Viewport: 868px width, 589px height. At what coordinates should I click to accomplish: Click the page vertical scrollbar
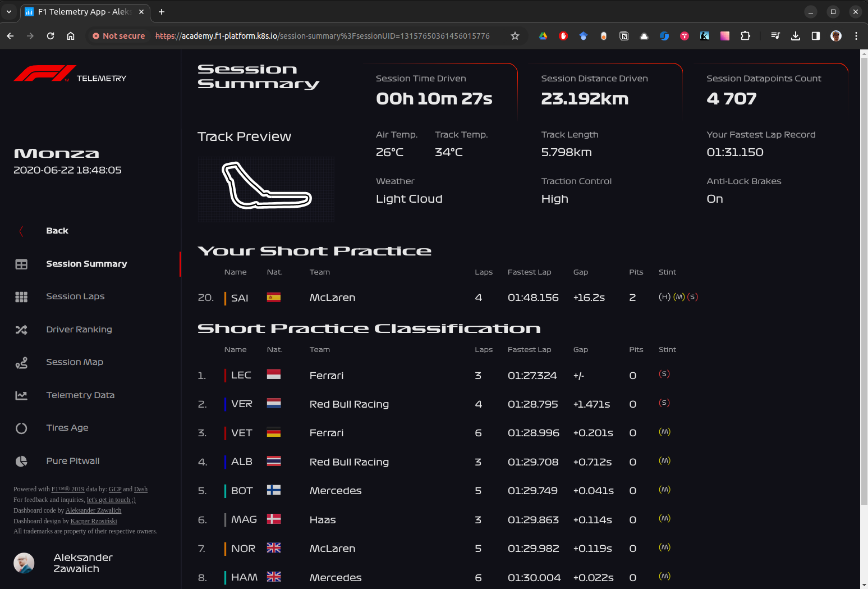point(864,281)
